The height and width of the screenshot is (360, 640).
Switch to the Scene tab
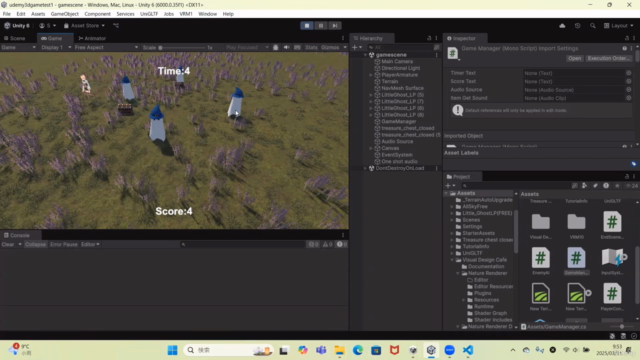point(15,38)
